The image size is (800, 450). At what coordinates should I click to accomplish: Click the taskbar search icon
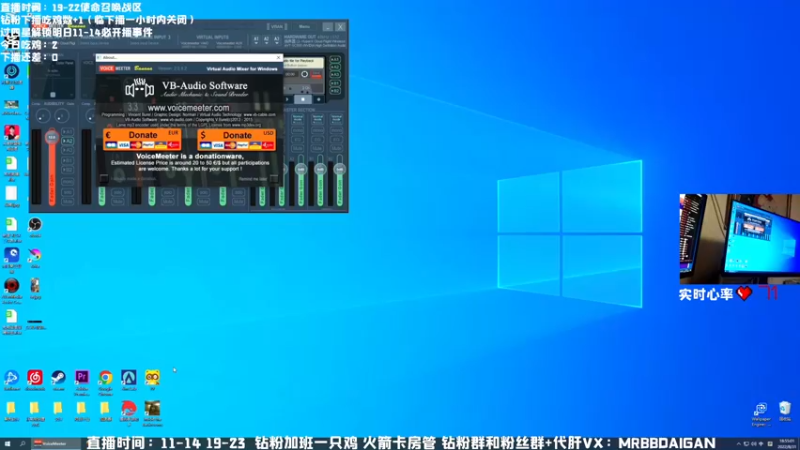tap(23, 444)
